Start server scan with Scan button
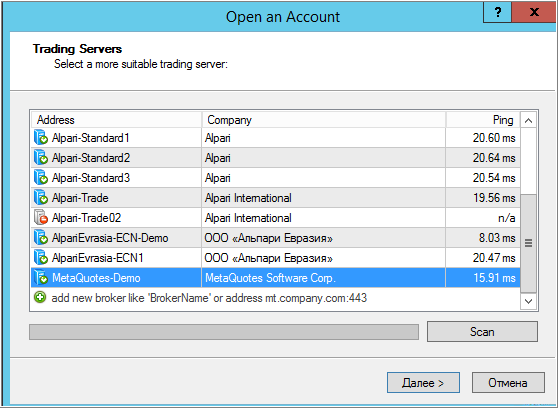The width and height of the screenshot is (558, 408). [x=482, y=332]
